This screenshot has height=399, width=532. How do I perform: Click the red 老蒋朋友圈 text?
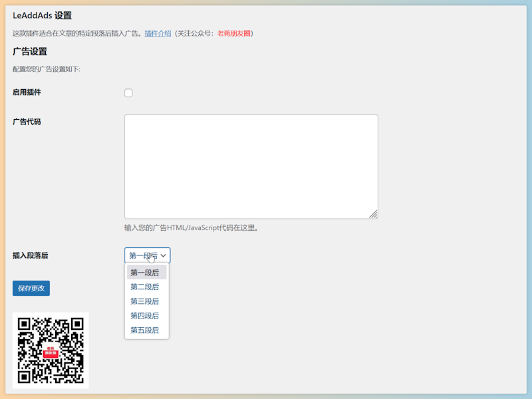pos(233,33)
